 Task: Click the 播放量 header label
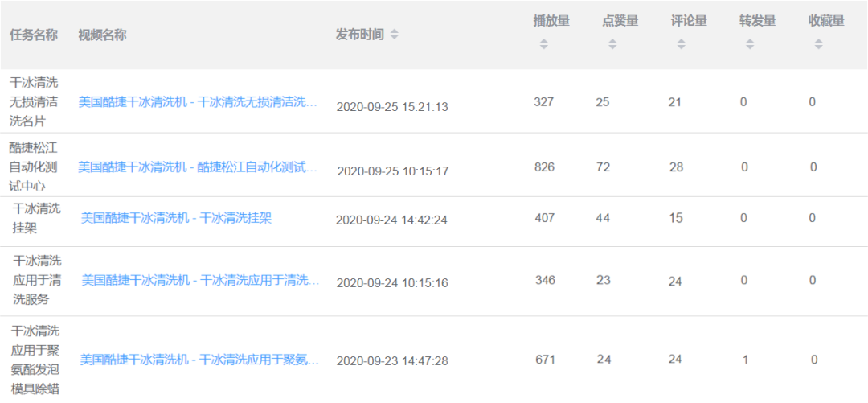551,21
